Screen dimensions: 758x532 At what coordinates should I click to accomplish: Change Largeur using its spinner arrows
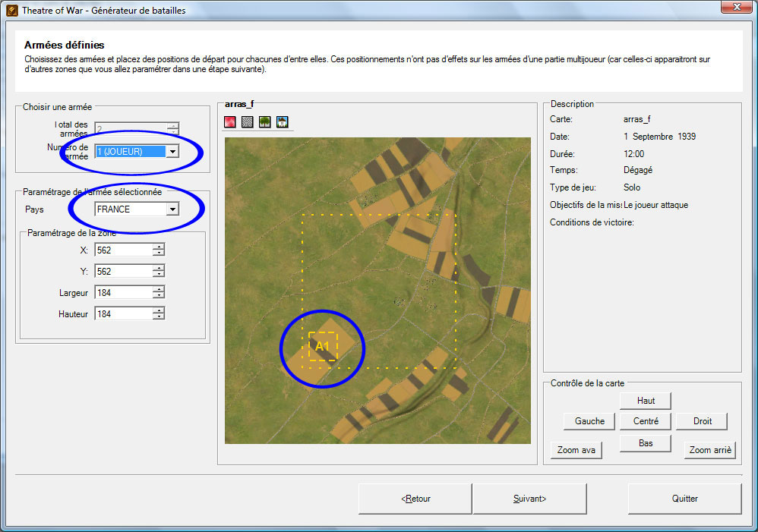point(158,292)
